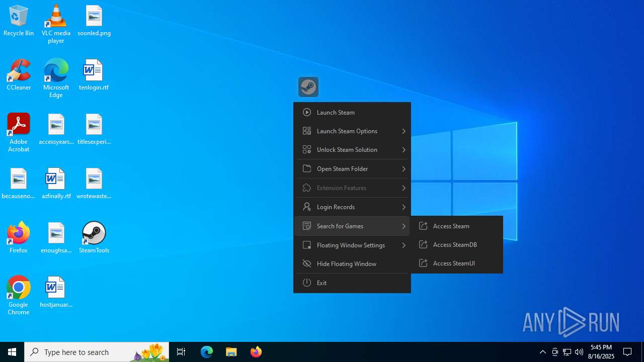This screenshot has width=644, height=362.
Task: Select the Recycle Bin desktop icon
Action: coord(19,21)
